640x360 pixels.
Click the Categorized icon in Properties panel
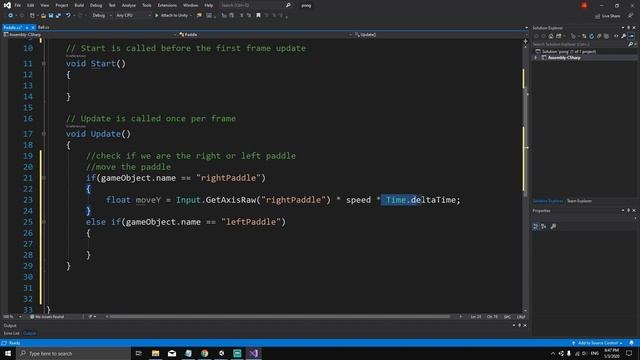coord(536,227)
